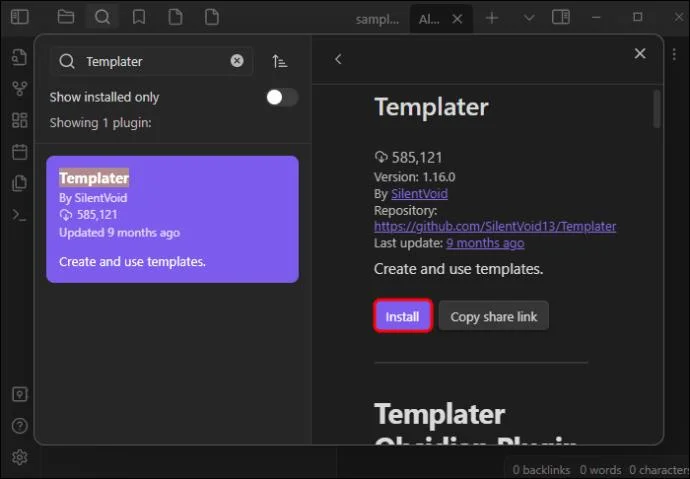Open a new tab with plus
Screen dimensions: 690x479
(x=492, y=18)
